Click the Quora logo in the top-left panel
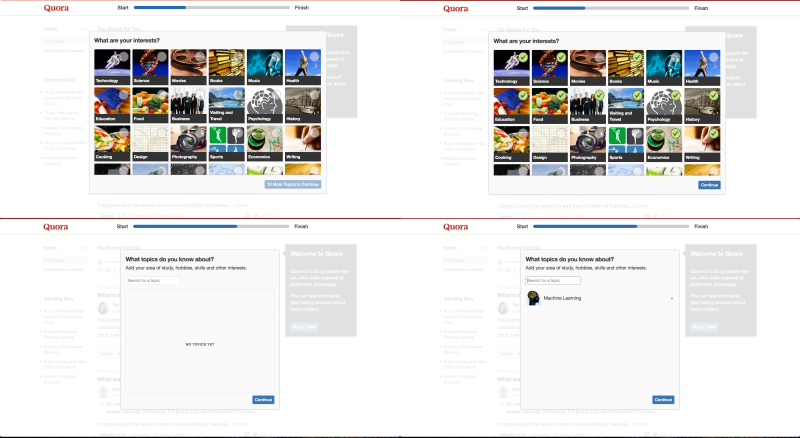The image size is (800, 438). (56, 8)
